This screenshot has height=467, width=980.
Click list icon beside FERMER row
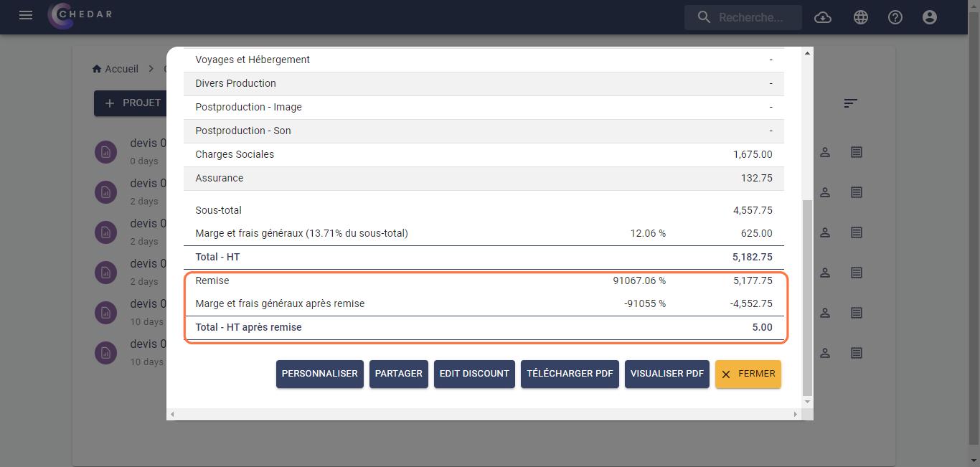click(857, 353)
